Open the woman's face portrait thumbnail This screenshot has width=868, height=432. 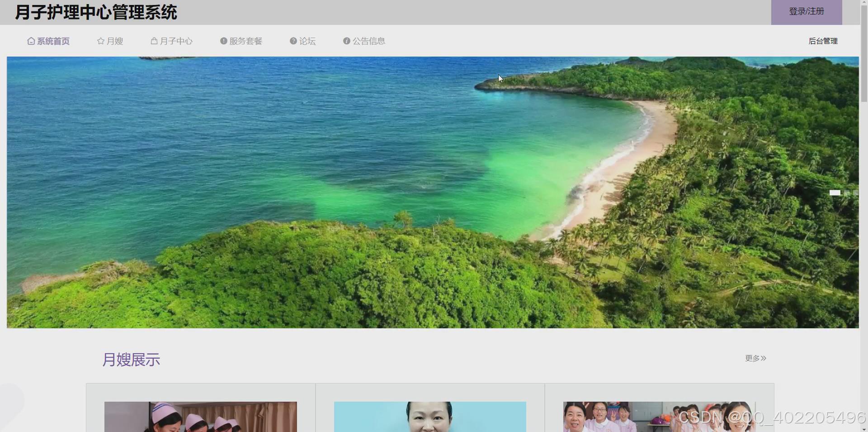point(430,417)
